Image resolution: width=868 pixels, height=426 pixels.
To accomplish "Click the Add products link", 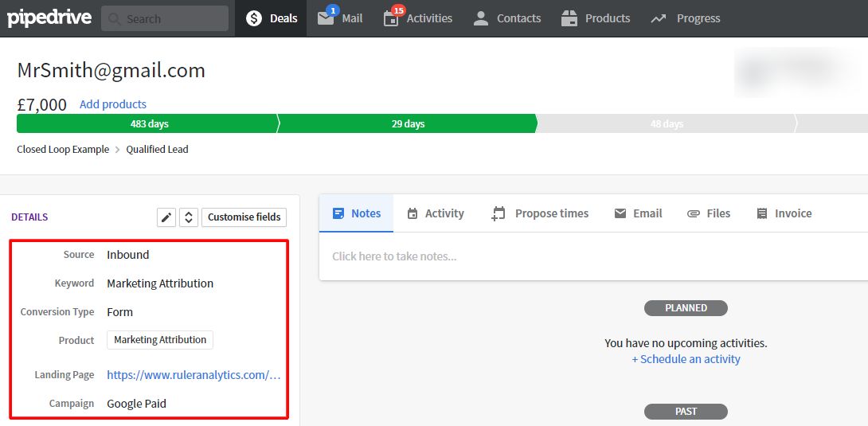I will 113,104.
